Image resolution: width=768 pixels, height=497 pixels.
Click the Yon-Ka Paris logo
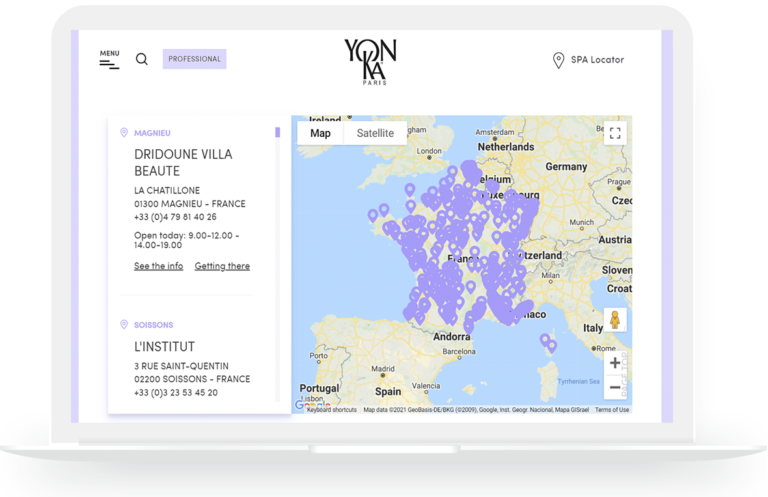[370, 62]
